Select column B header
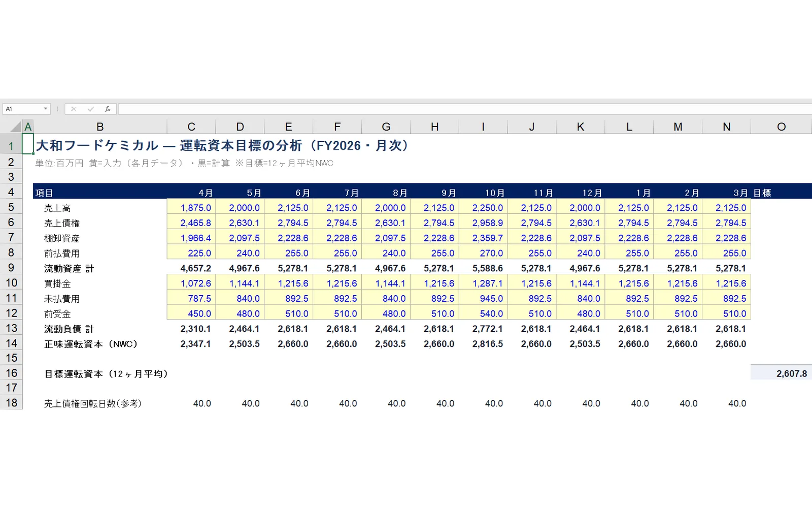 coord(100,126)
